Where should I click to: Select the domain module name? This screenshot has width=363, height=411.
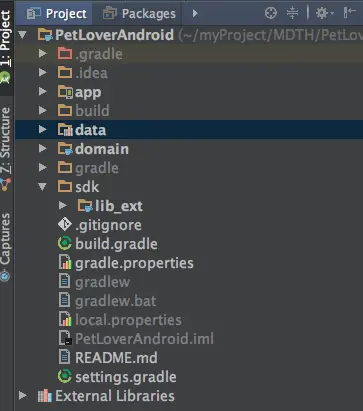(x=102, y=149)
